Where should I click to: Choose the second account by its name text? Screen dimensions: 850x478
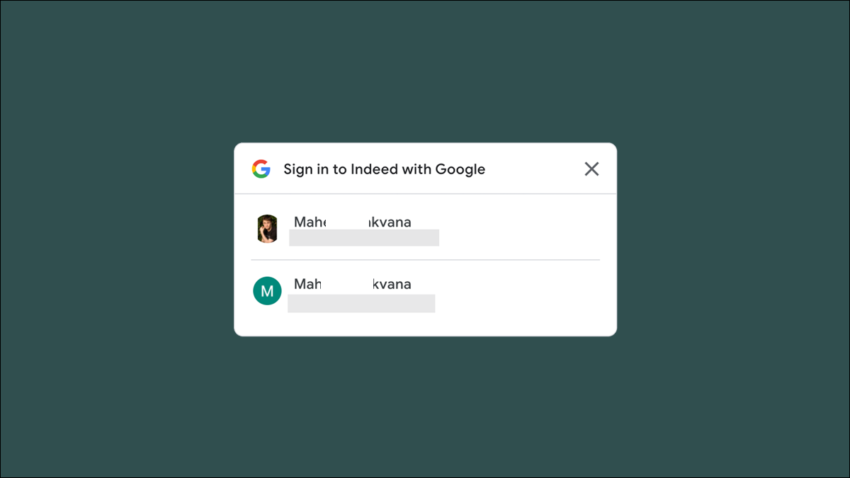click(x=352, y=284)
